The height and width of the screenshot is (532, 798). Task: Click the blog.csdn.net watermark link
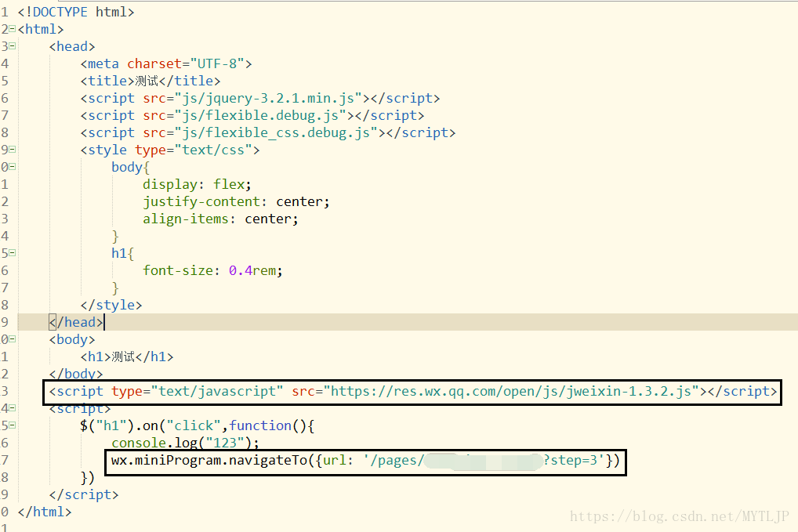[x=679, y=516]
